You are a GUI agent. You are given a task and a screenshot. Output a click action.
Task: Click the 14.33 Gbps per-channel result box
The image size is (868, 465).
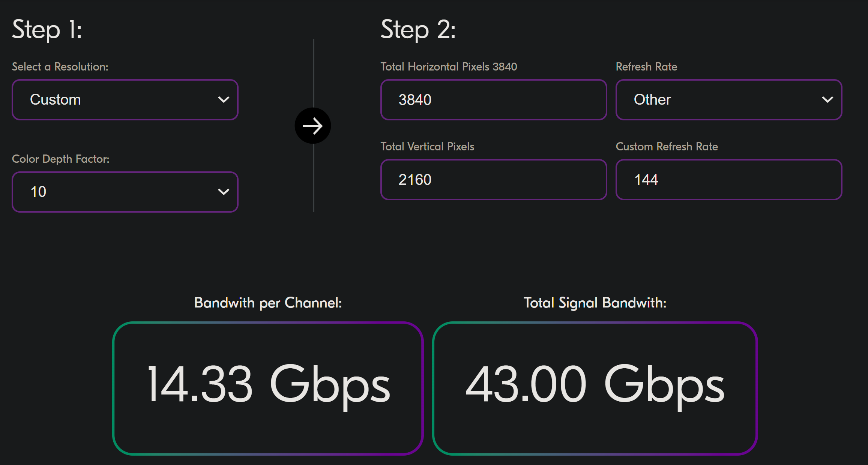pos(268,388)
